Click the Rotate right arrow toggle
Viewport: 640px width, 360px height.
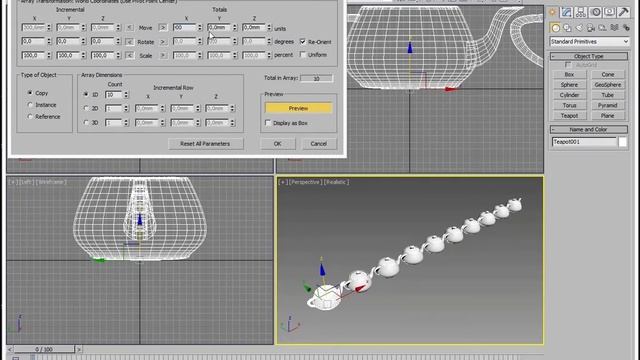pos(163,42)
